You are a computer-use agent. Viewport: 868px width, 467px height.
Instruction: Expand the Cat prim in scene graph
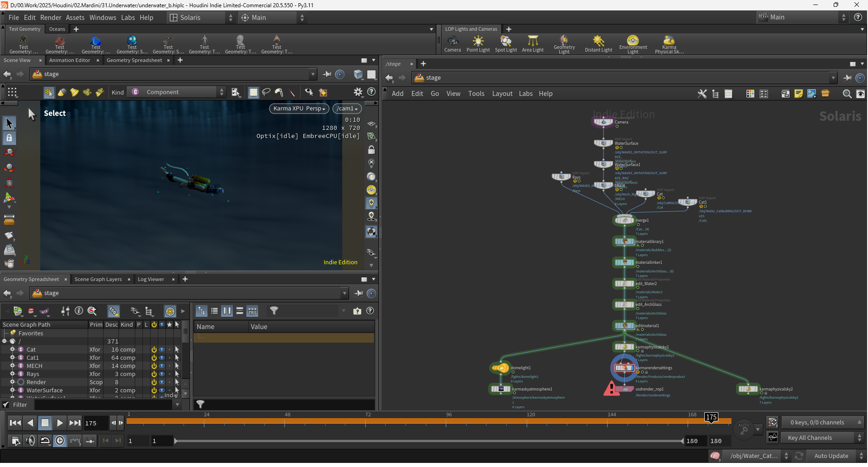click(13, 350)
